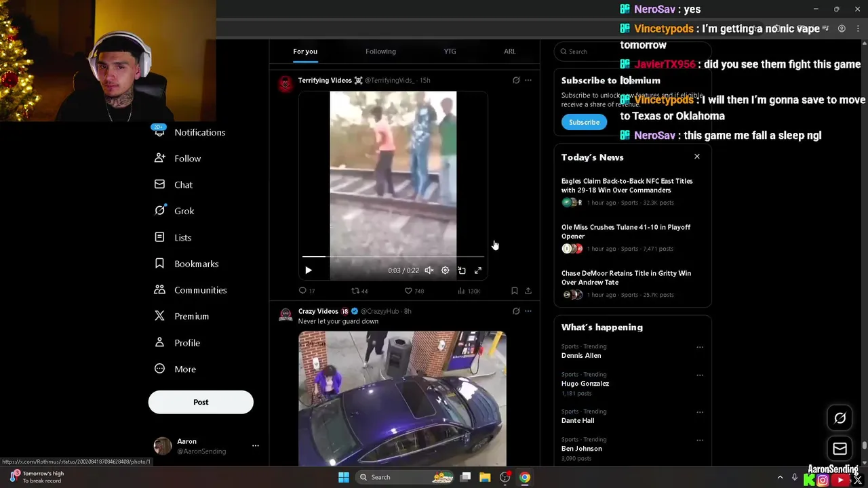868x488 pixels.
Task: Close the Today's News panel
Action: pos(696,157)
